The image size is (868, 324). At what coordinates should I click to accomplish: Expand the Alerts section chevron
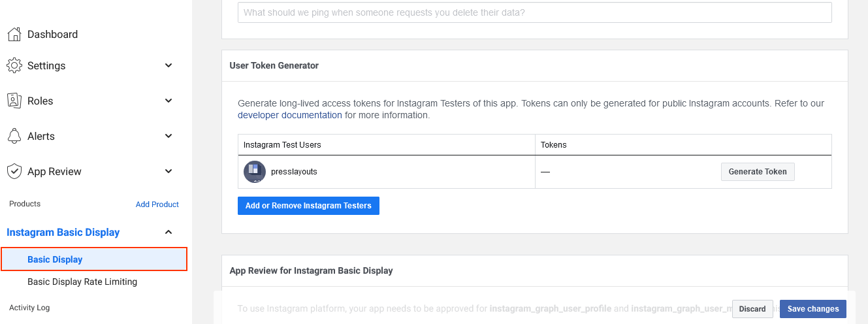pyautogui.click(x=169, y=136)
